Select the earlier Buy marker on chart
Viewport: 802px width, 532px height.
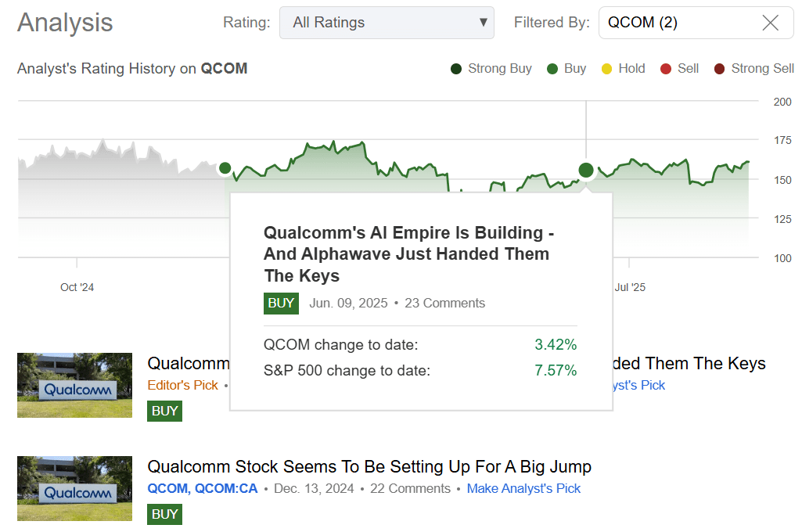[x=225, y=167]
